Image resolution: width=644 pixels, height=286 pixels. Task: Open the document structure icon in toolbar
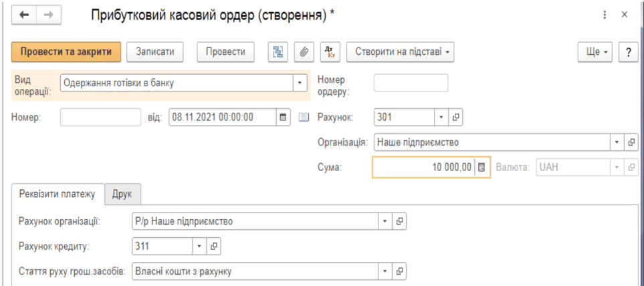pos(278,52)
